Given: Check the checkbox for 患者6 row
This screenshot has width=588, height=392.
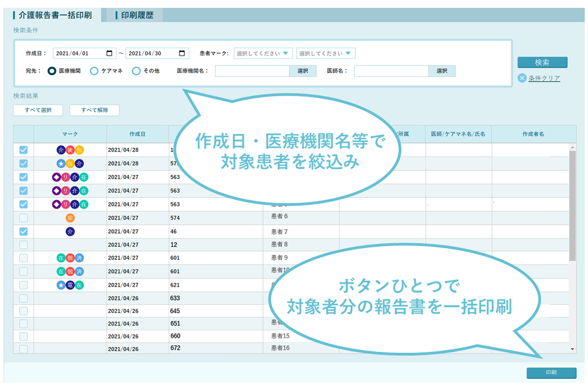Looking at the screenshot, I should 24,218.
